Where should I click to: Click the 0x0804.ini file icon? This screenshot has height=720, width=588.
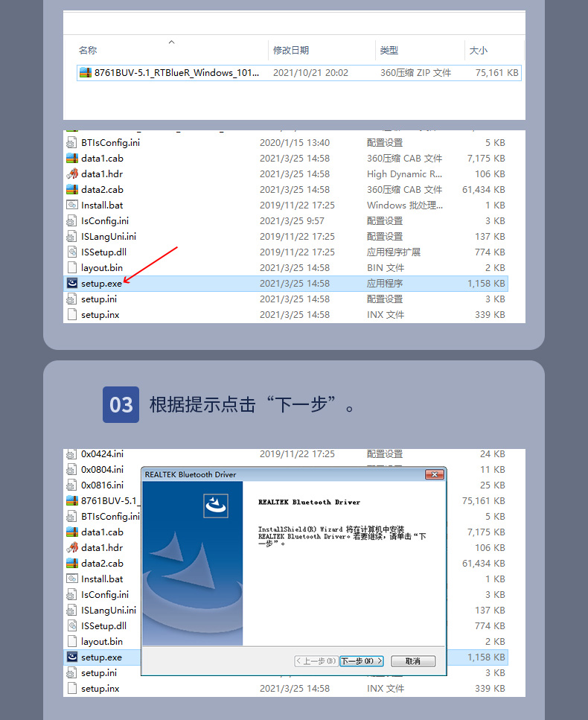click(x=71, y=470)
